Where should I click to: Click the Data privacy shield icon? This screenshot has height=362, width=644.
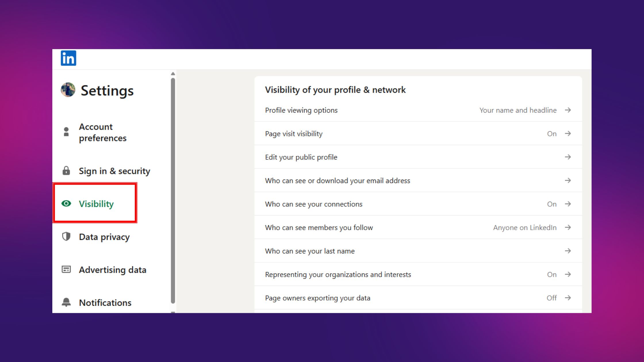pos(66,237)
